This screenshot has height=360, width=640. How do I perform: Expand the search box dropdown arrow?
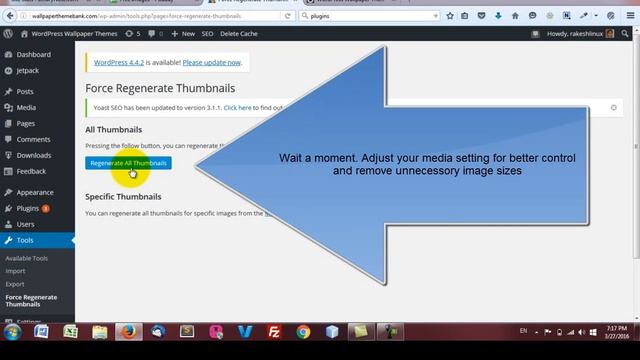[436, 16]
